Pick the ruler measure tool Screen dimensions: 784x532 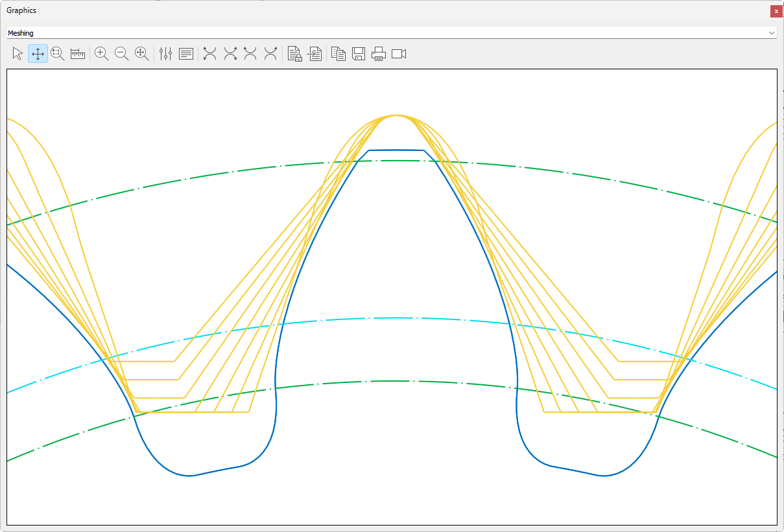tap(78, 54)
